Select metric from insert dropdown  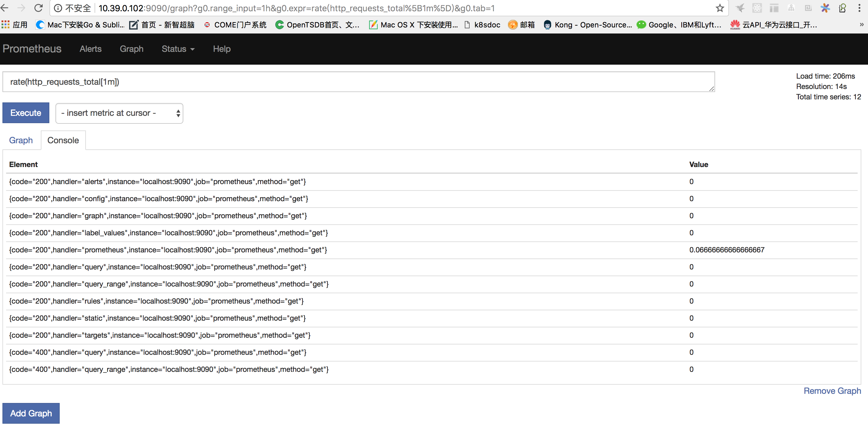(x=118, y=113)
